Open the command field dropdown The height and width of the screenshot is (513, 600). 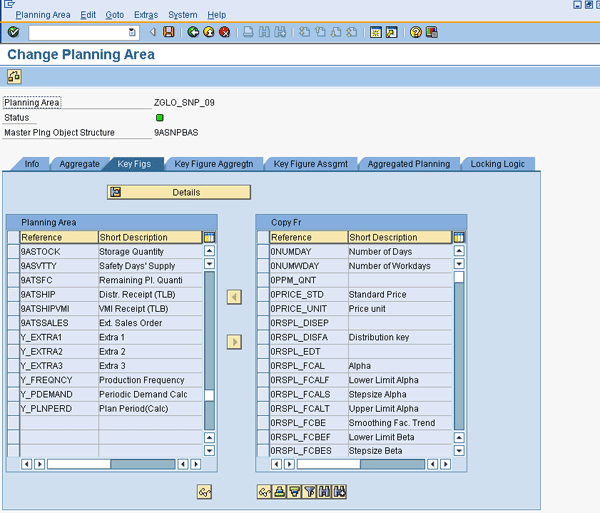click(x=132, y=32)
